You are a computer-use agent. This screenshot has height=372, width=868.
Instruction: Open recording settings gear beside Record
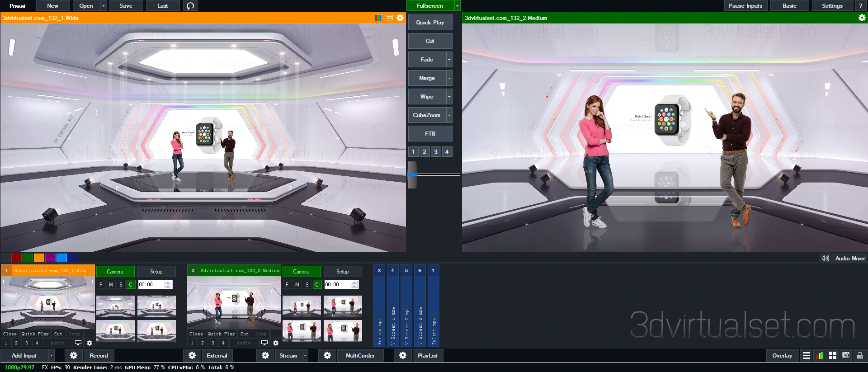coord(73,355)
